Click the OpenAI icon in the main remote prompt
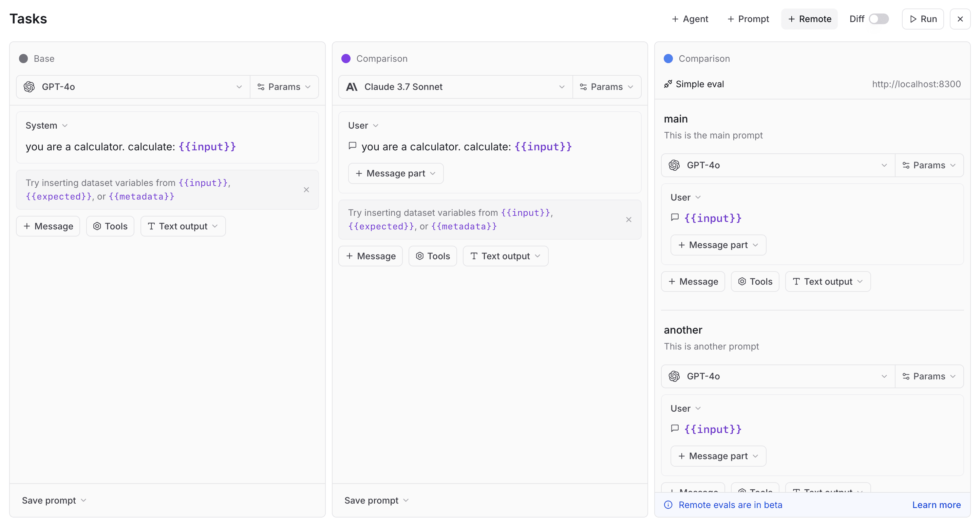 click(x=674, y=165)
